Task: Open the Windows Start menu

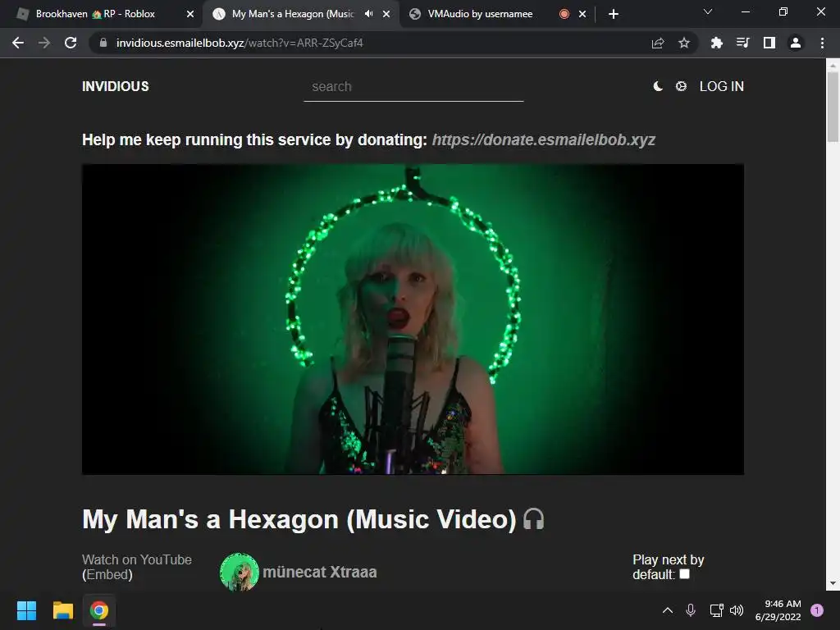Action: coord(26,610)
